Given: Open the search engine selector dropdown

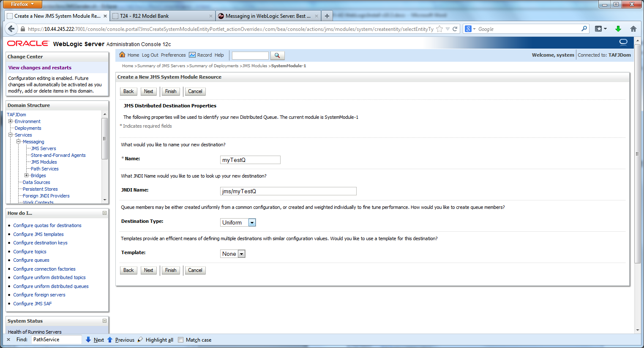Looking at the screenshot, I should tap(470, 29).
